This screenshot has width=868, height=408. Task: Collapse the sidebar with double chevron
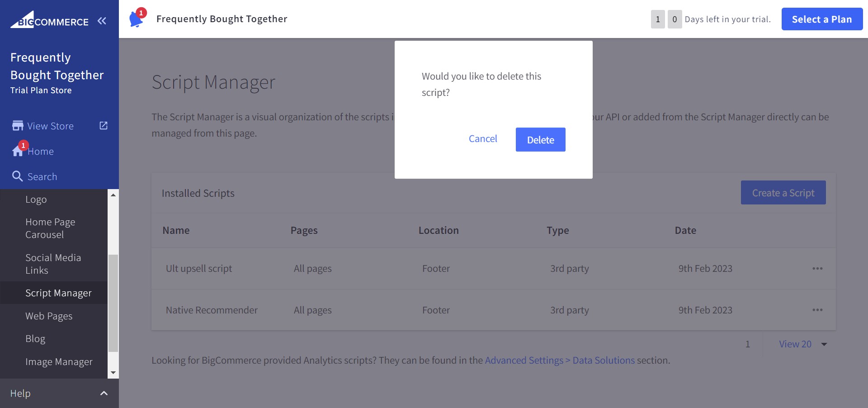point(102,21)
